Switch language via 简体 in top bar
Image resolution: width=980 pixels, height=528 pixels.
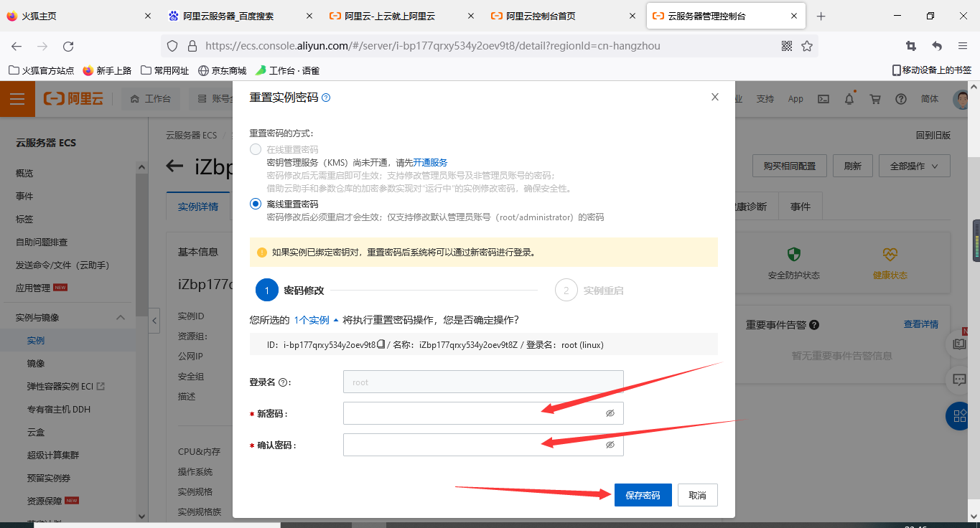[x=930, y=99]
